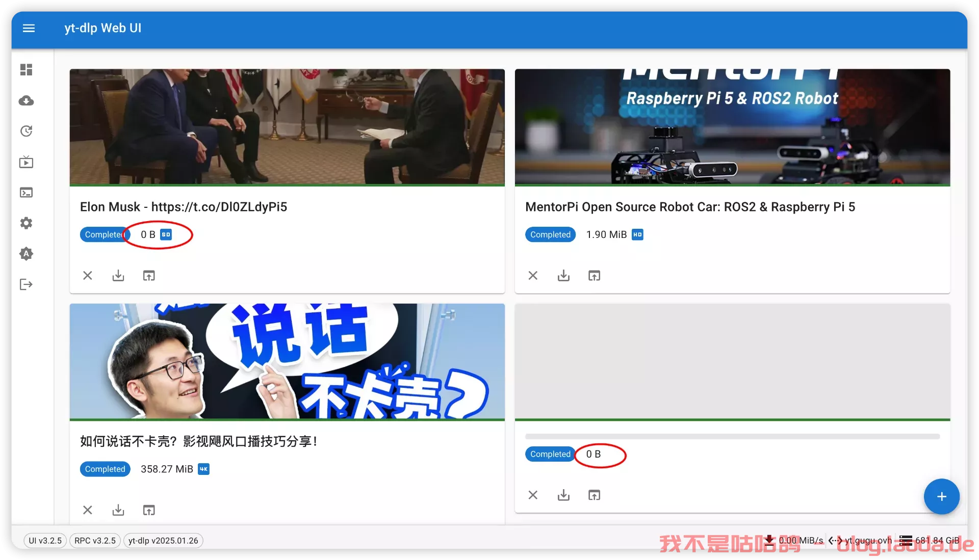Click the logout sidebar icon
Image resolution: width=979 pixels, height=560 pixels.
click(x=27, y=284)
